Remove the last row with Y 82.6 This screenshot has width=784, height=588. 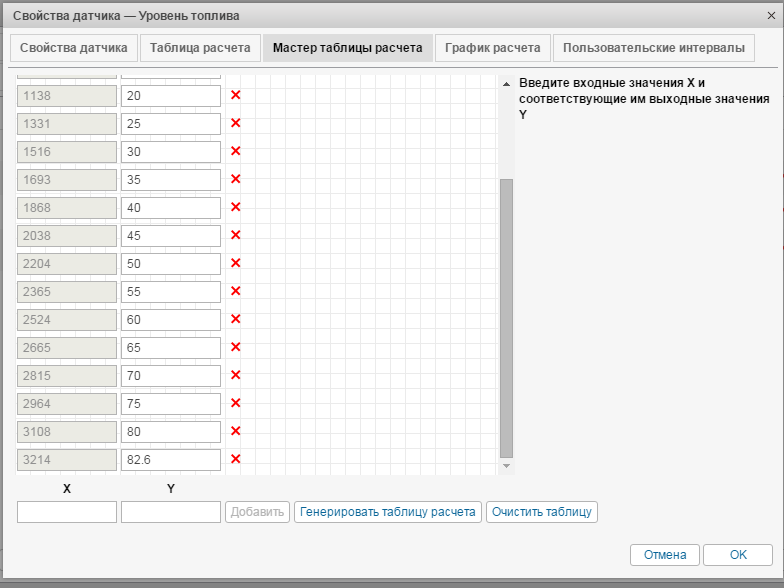[x=236, y=459]
